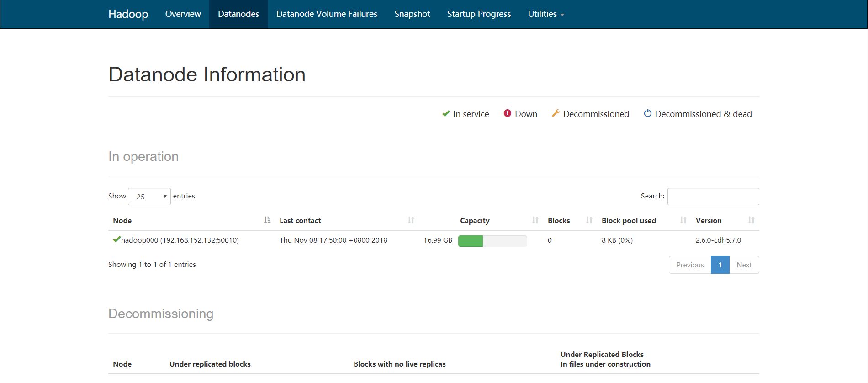Open the Show entries count dropdown
The width and height of the screenshot is (868, 383).
pyautogui.click(x=149, y=197)
